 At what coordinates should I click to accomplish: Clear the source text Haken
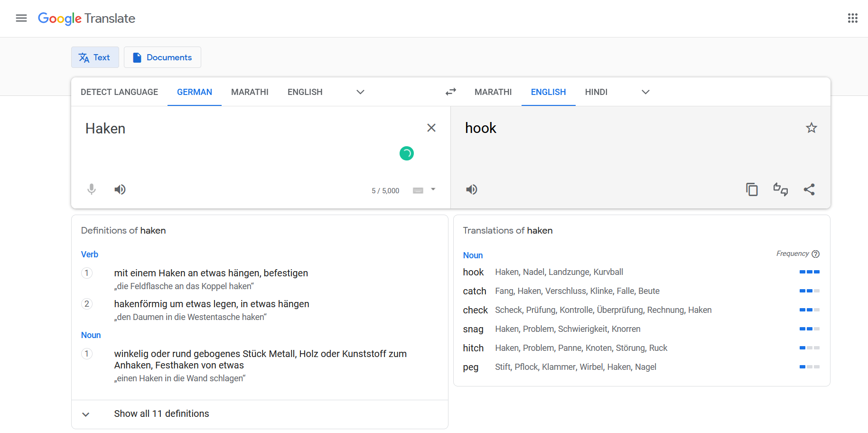coord(431,128)
